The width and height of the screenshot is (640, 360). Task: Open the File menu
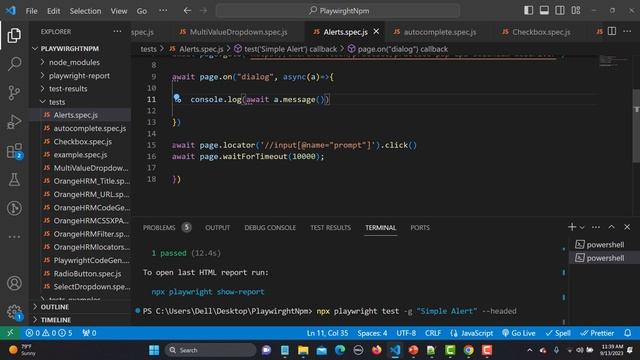pyautogui.click(x=31, y=11)
